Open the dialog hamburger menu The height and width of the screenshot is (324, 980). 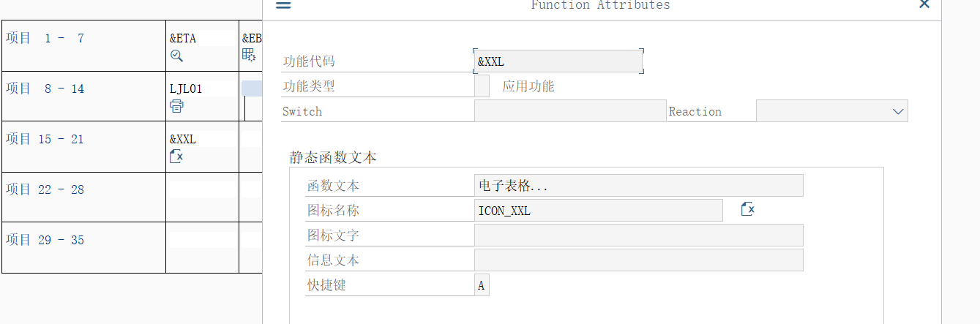tap(283, 5)
